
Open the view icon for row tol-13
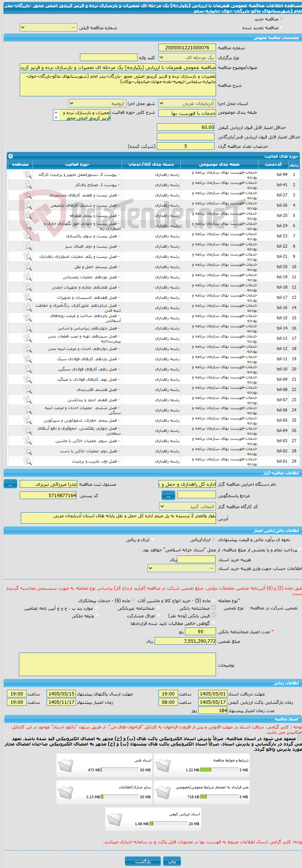tap(27, 338)
